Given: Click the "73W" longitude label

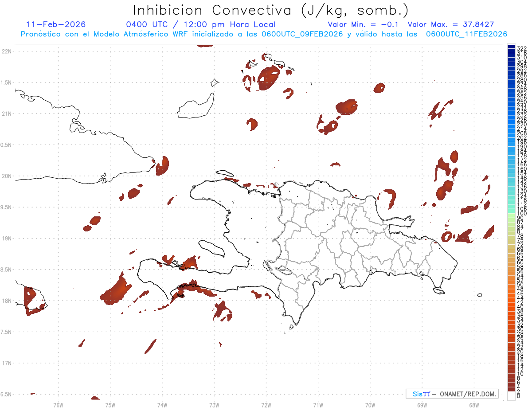Looking at the screenshot, I should click(214, 405).
